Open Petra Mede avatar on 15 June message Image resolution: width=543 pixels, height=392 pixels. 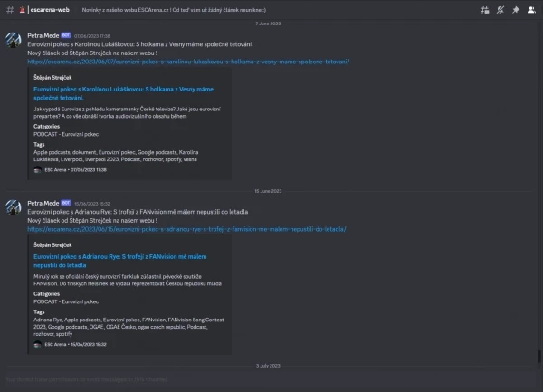pyautogui.click(x=14, y=207)
